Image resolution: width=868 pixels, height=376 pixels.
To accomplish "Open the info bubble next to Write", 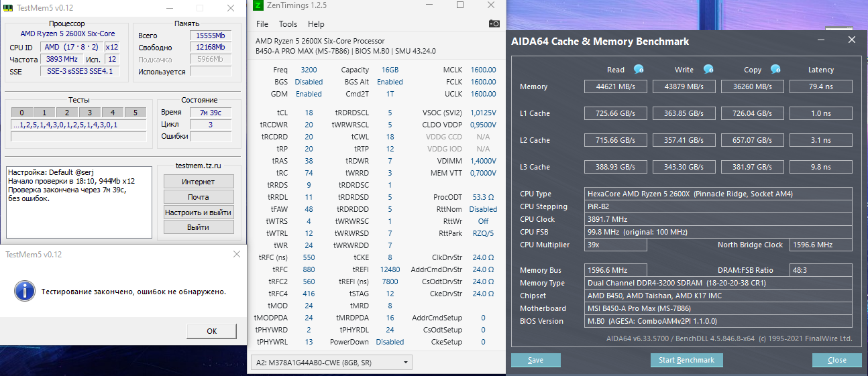I will pyautogui.click(x=708, y=69).
